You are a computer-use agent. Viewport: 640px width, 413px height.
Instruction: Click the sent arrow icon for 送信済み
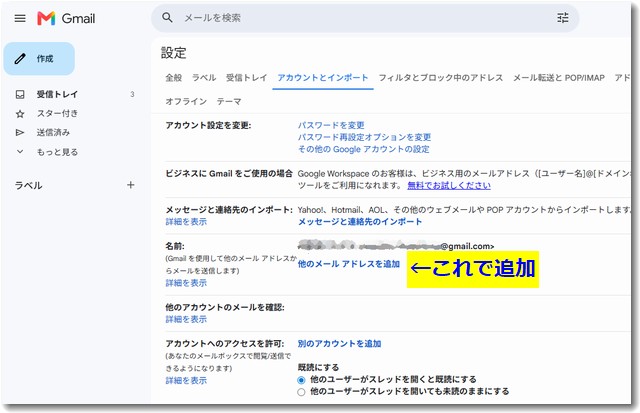(x=20, y=133)
